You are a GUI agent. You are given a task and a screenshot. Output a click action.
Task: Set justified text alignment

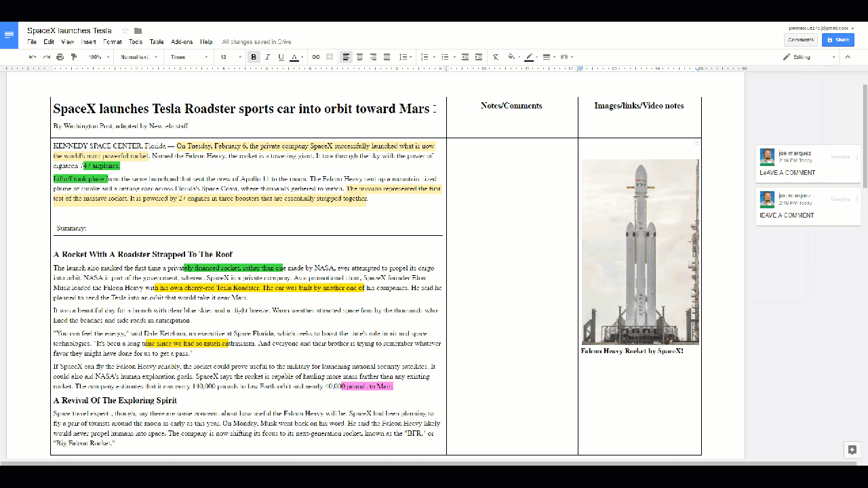click(387, 57)
